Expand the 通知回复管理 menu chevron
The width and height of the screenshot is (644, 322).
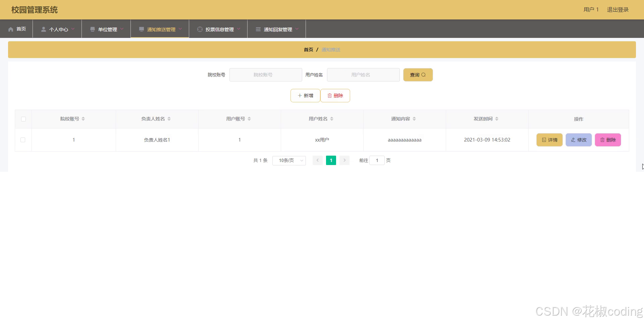(297, 29)
